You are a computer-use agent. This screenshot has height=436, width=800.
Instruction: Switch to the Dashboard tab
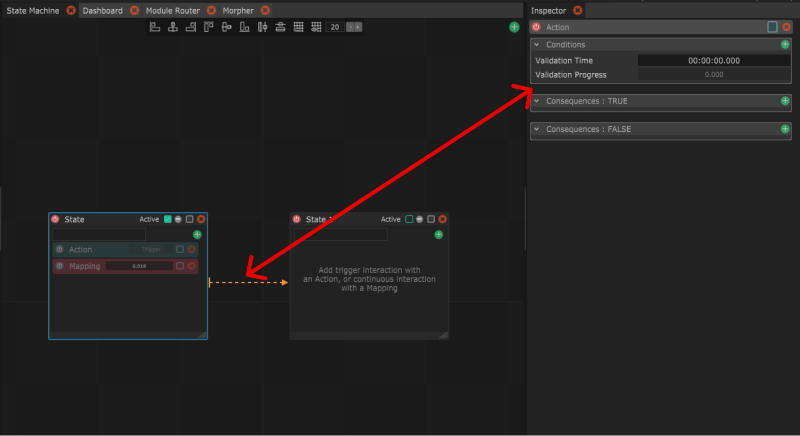(102, 10)
